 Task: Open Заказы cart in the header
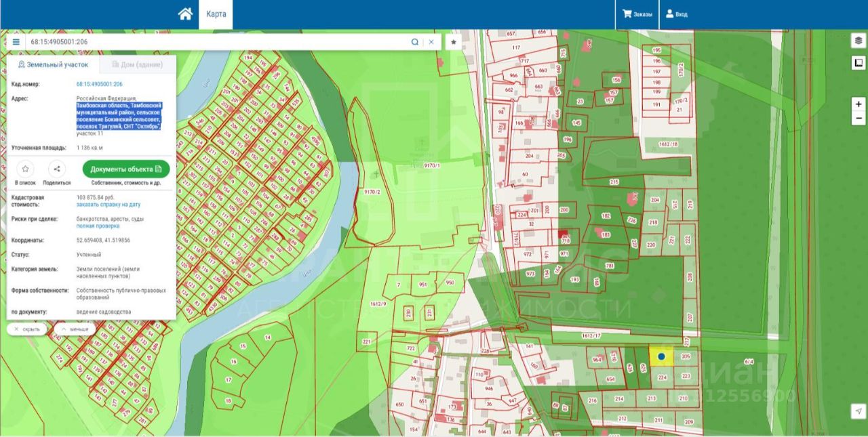click(x=637, y=14)
